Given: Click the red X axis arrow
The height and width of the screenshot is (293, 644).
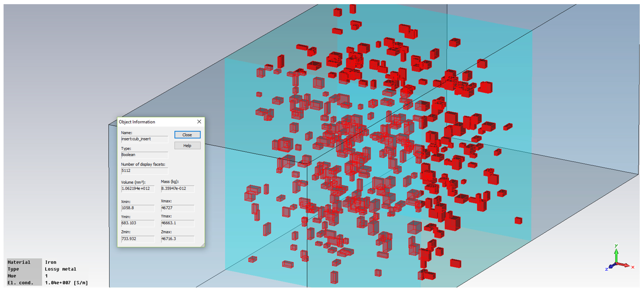Looking at the screenshot, I should (x=625, y=265).
